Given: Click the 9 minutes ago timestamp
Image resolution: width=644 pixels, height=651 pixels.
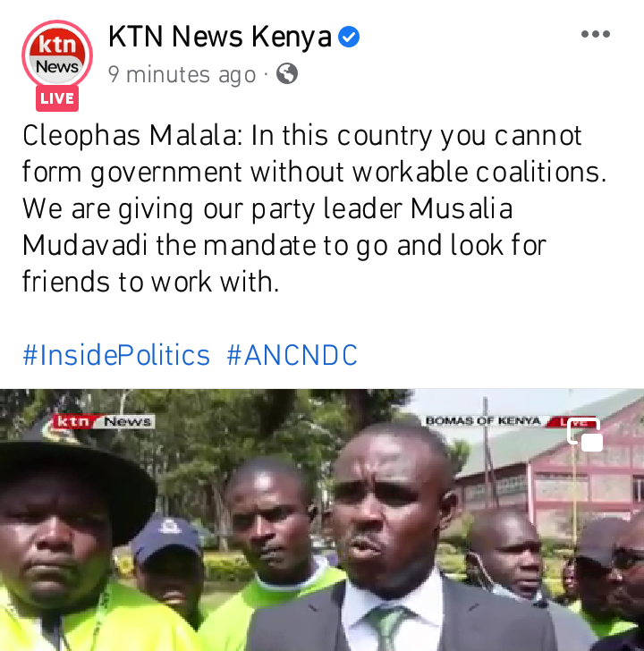Looking at the screenshot, I should 182,75.
